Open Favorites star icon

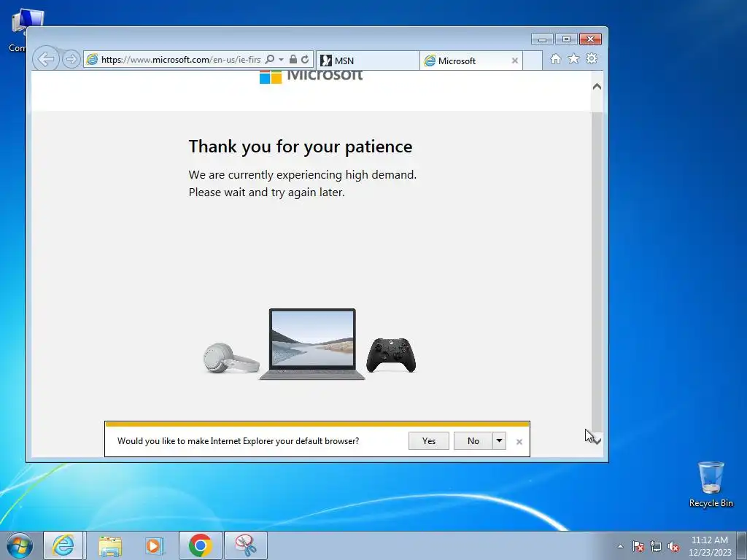click(x=573, y=58)
